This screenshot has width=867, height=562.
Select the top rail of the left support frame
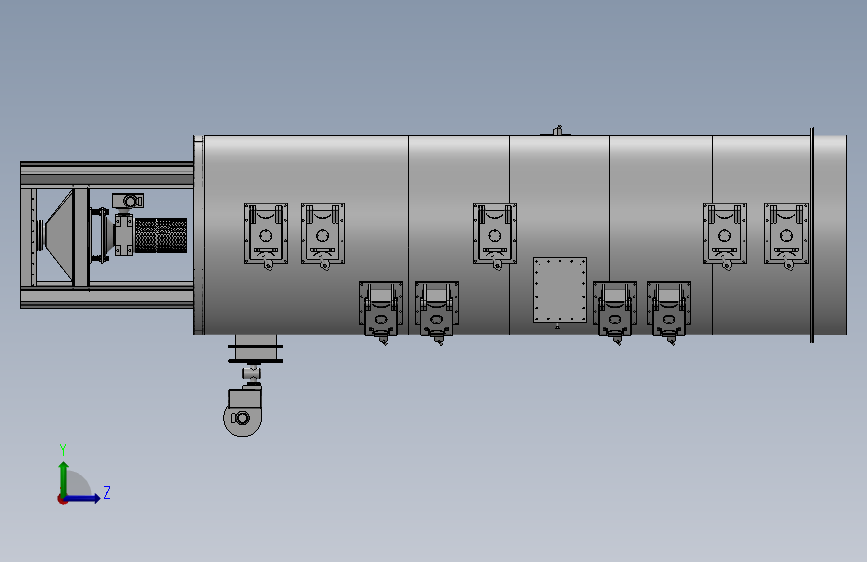pos(107,174)
